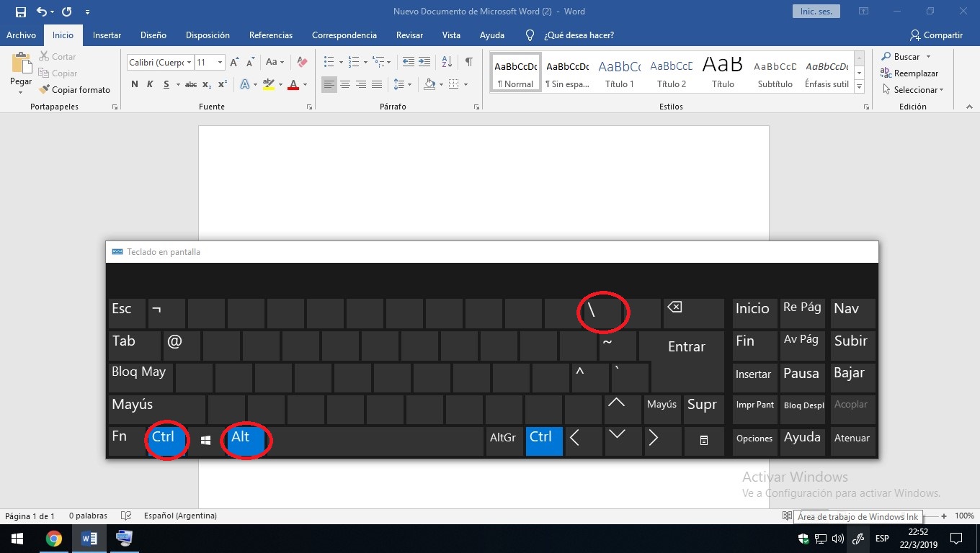This screenshot has width=980, height=553.
Task: Center-align the paragraph
Action: coord(345,84)
